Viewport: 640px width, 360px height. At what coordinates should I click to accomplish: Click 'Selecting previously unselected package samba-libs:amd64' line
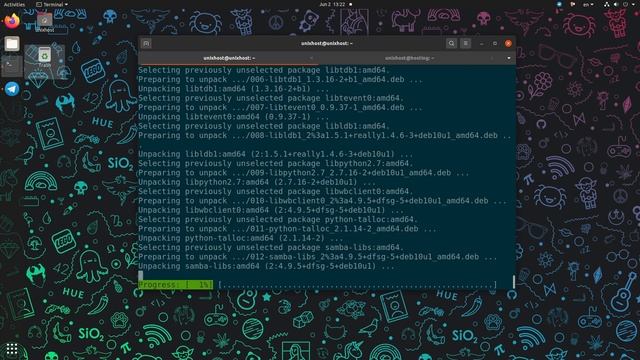coord(271,248)
